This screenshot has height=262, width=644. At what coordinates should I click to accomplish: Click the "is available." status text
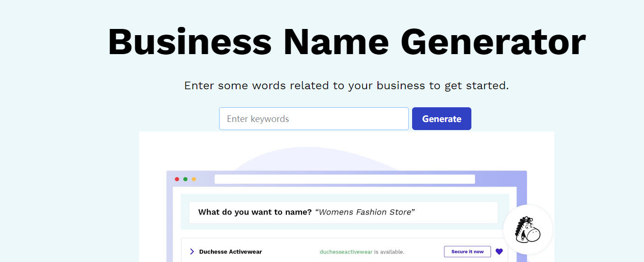(389, 252)
